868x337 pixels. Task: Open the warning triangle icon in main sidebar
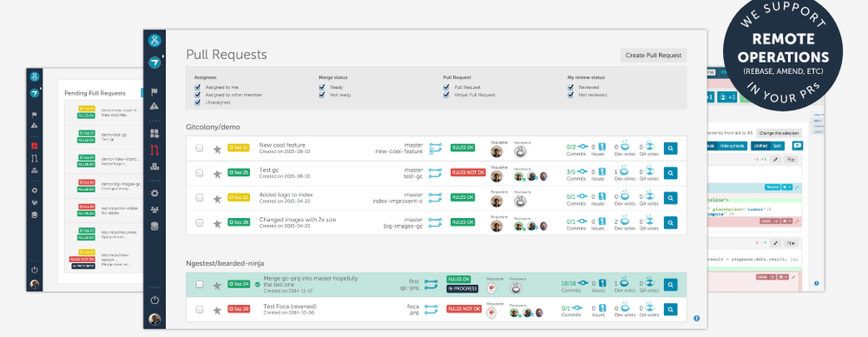(x=155, y=106)
